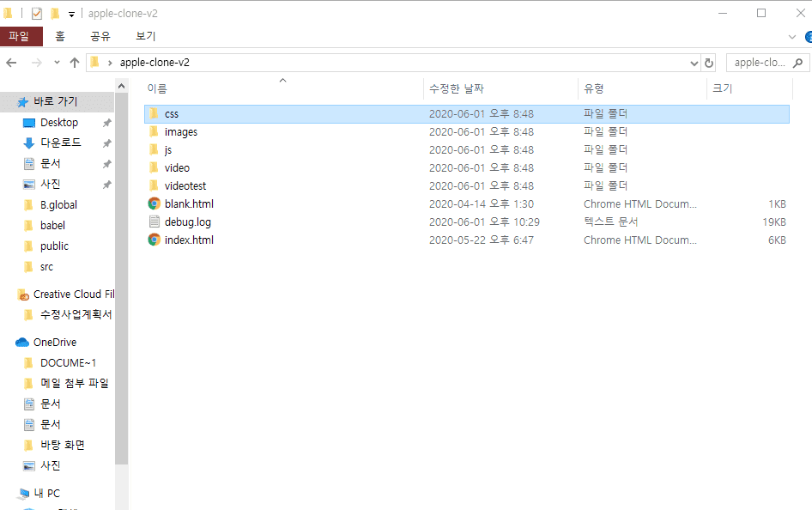Open B.global folder in the sidebar

tap(58, 205)
